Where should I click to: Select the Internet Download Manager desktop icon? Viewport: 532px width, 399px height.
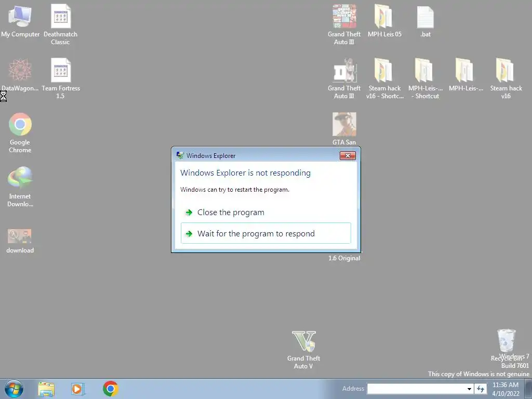pos(20,187)
